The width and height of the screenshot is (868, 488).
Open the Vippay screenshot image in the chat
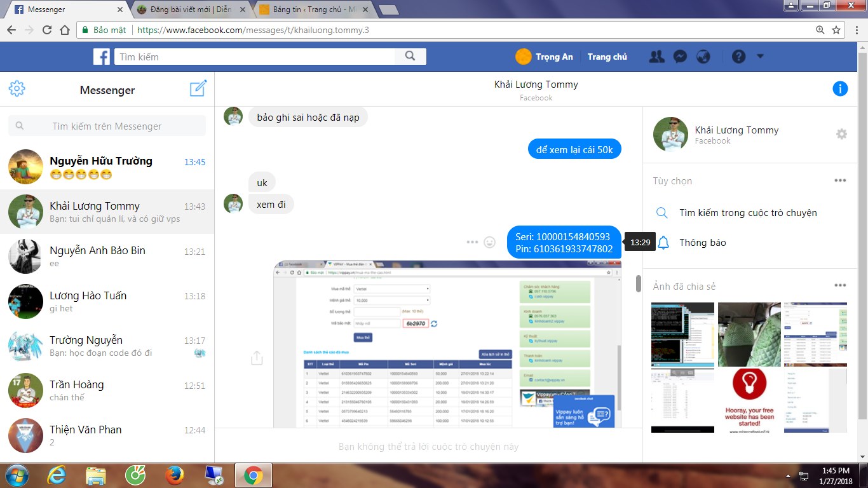click(447, 344)
